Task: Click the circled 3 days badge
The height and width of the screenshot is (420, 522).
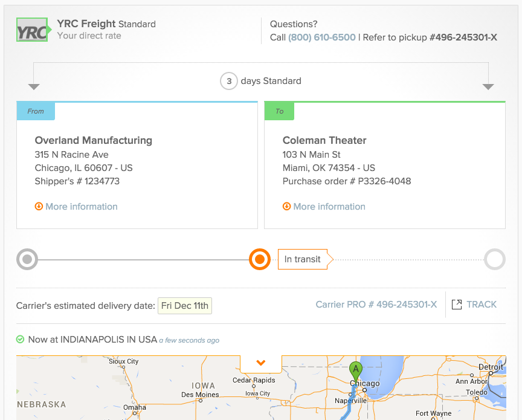Action: pos(229,81)
